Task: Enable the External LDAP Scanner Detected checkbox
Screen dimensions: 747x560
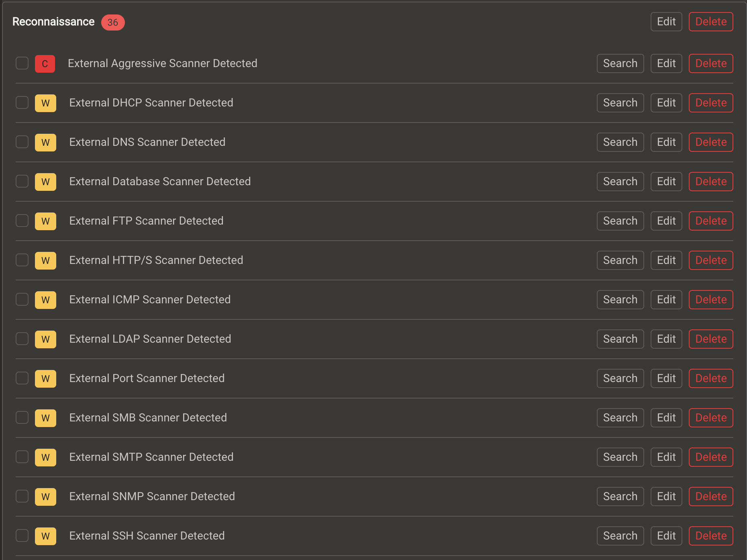Action: [22, 339]
